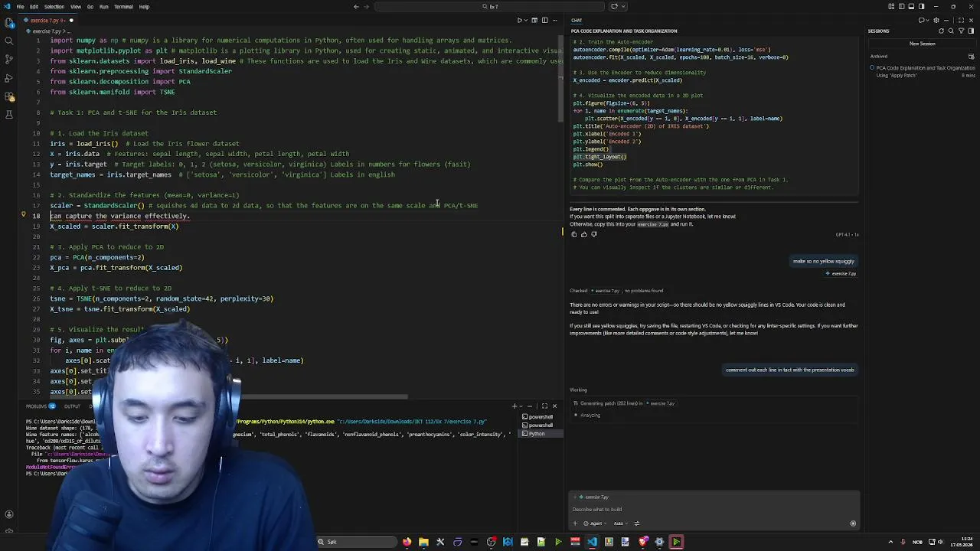The height and width of the screenshot is (551, 980).
Task: Go back using the navigation arrow
Action: pos(356,6)
